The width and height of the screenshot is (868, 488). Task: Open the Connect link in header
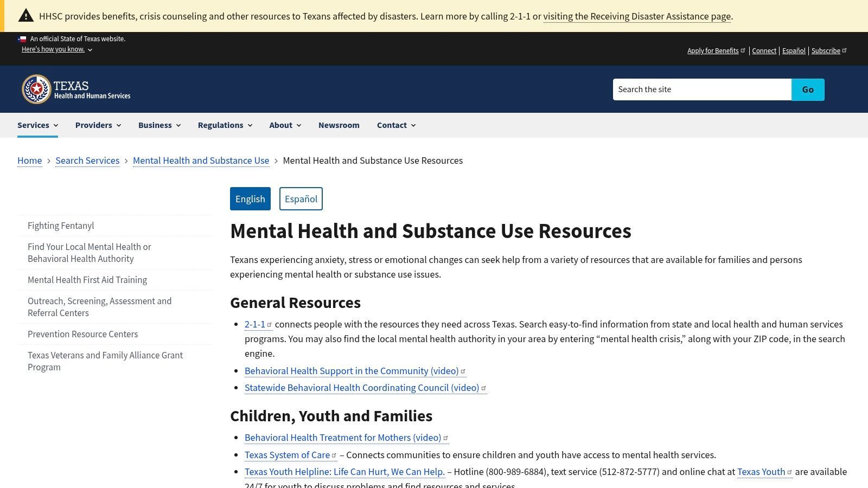coord(764,51)
